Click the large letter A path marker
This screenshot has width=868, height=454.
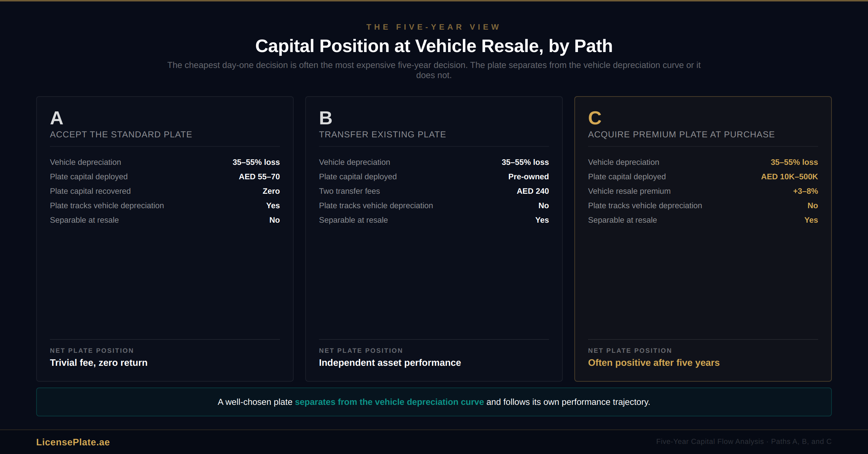point(56,118)
